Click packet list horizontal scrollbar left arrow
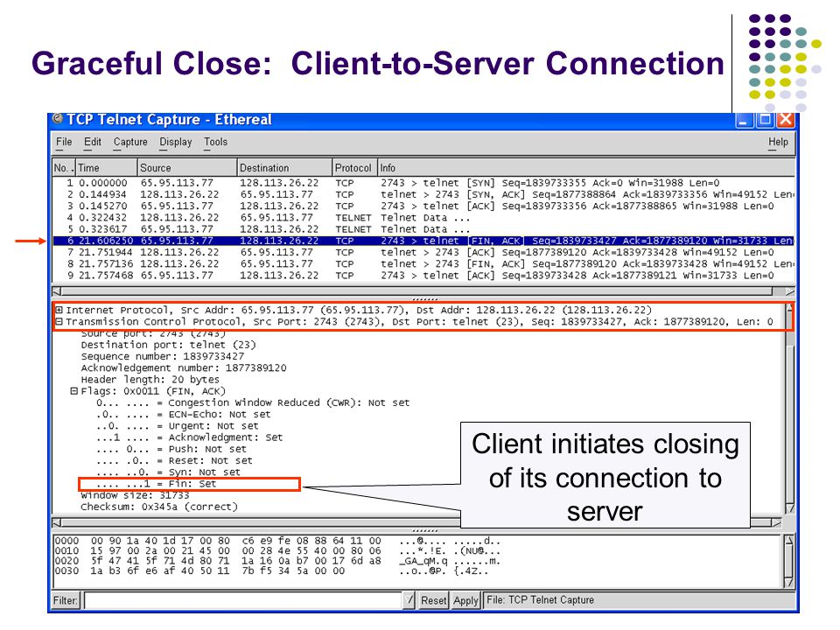840x630 pixels. coord(57,291)
